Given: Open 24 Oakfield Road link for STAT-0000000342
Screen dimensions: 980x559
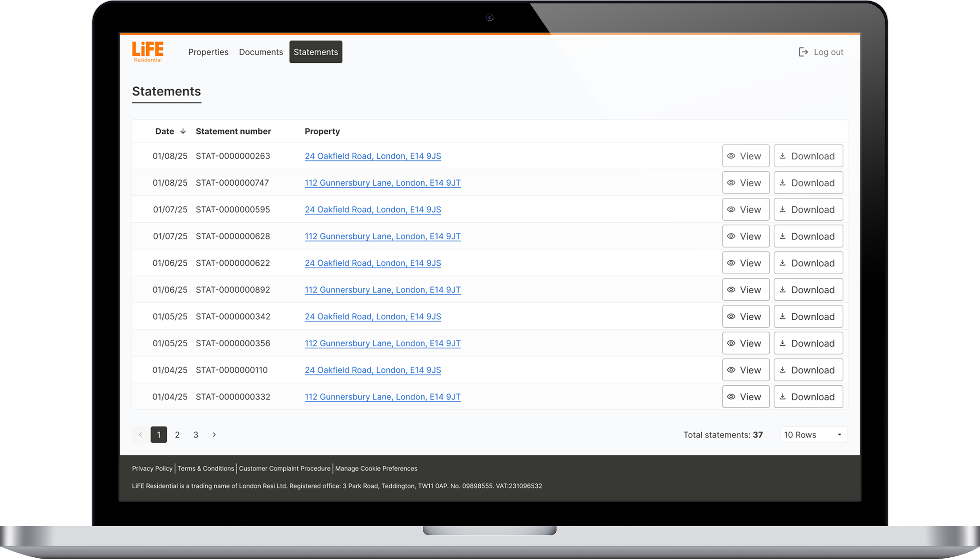Looking at the screenshot, I should (373, 316).
